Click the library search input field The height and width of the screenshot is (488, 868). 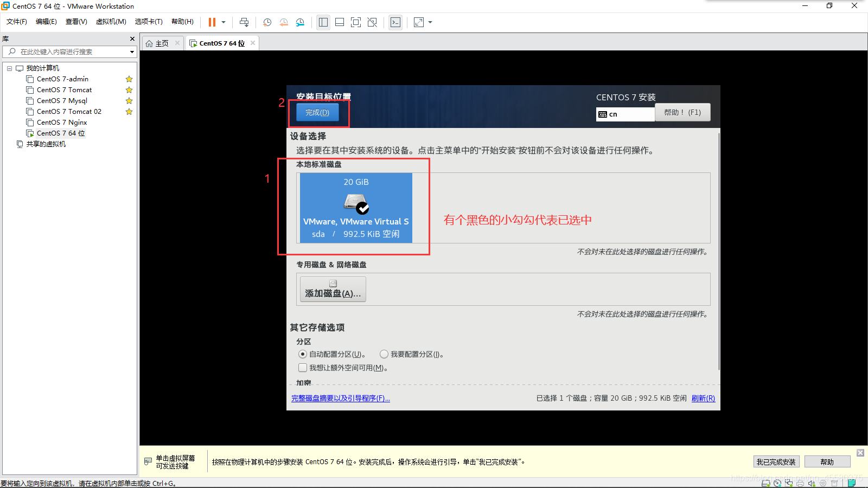coord(69,52)
